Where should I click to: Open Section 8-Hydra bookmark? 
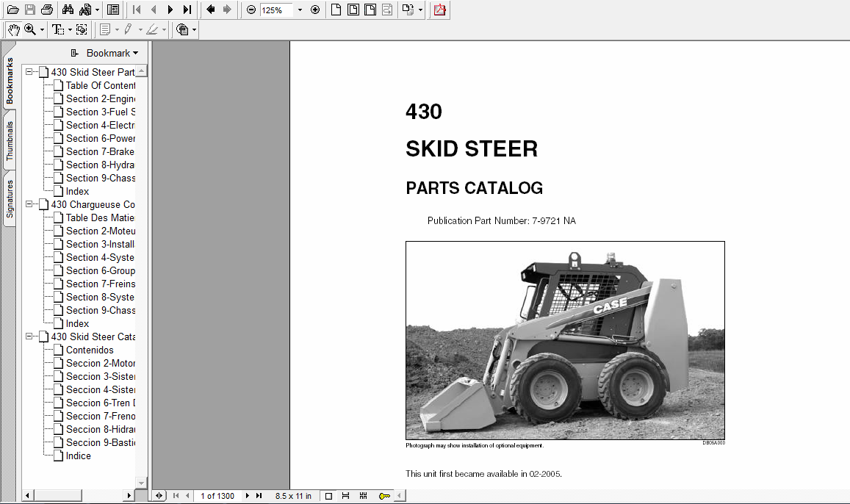[x=101, y=165]
